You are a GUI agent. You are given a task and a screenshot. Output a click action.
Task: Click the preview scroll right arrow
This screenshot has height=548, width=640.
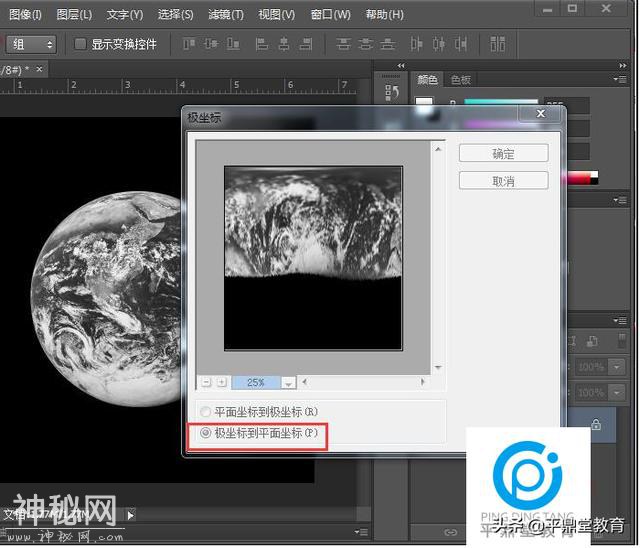click(422, 382)
